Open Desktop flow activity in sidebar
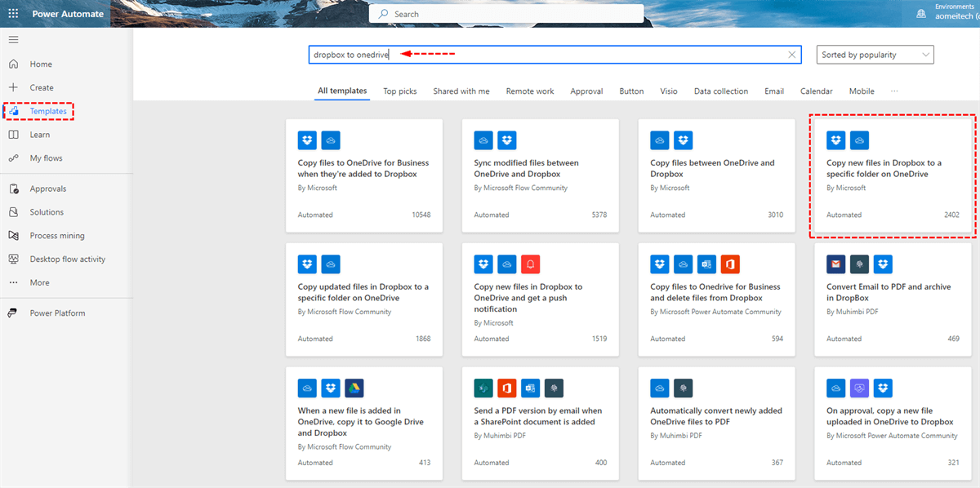This screenshot has height=488, width=980. 67,260
